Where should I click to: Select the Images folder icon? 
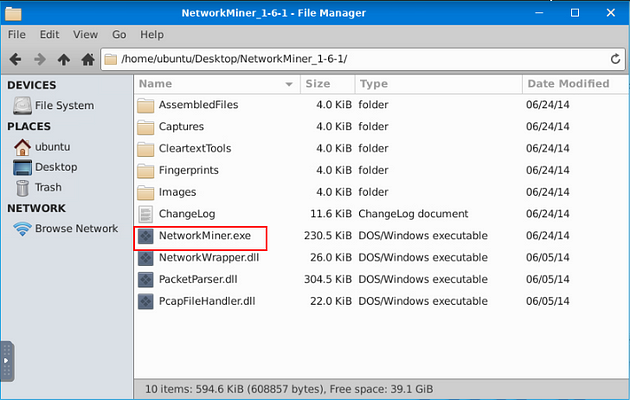pos(145,192)
